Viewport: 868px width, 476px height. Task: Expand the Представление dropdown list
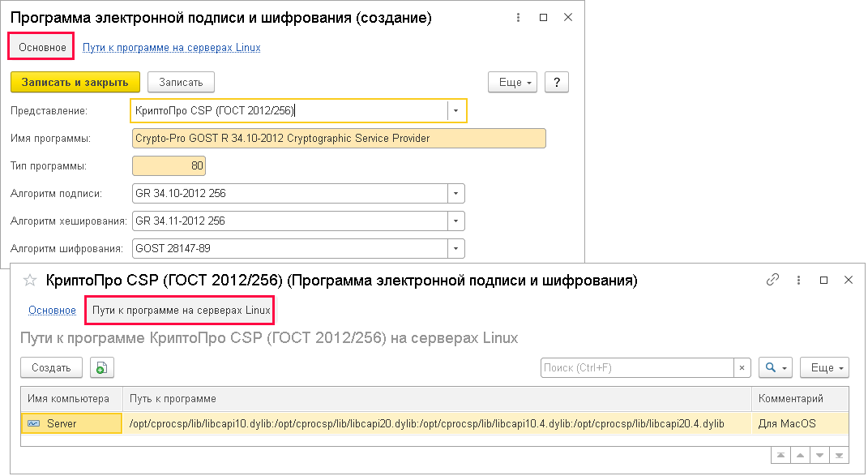[455, 111]
